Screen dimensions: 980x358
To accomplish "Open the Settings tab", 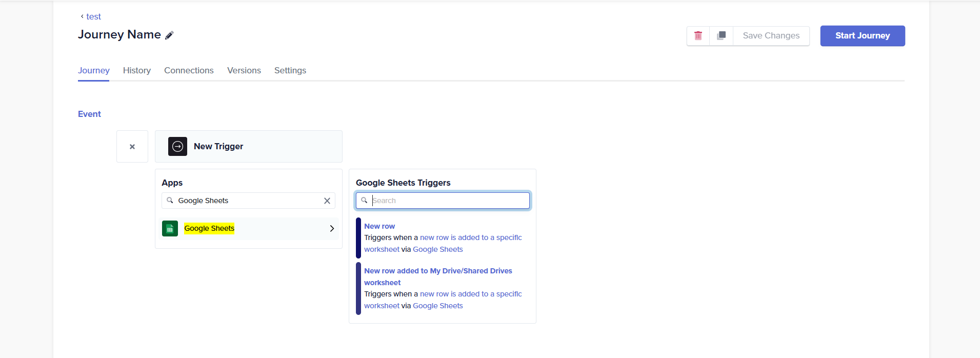I will click(x=290, y=70).
